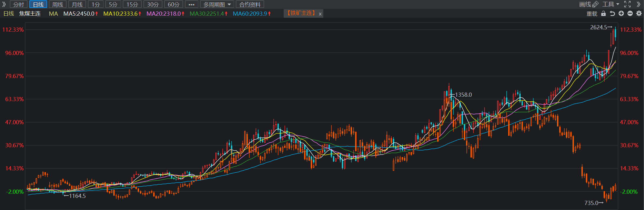
Task: Toggle the chart lock icon
Action: [603, 14]
